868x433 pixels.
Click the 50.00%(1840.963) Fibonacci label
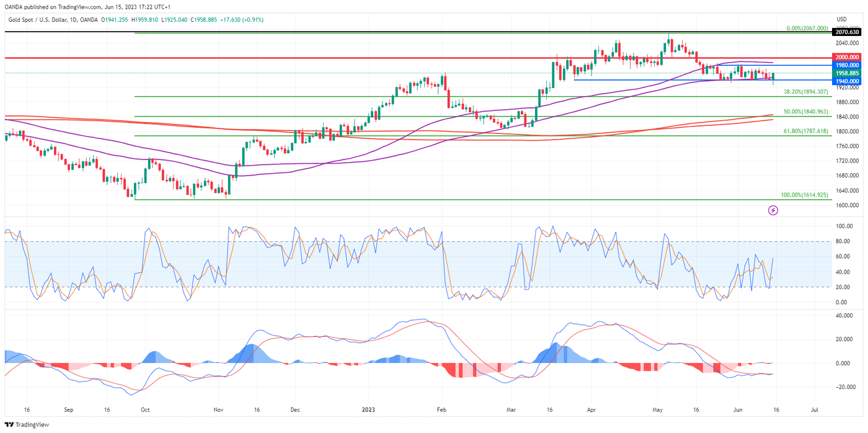[805, 112]
